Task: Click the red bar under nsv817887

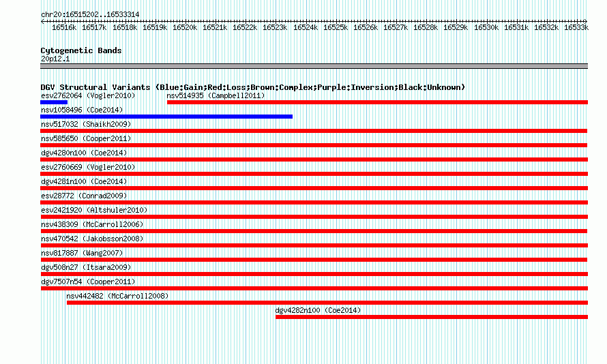Action: point(314,260)
